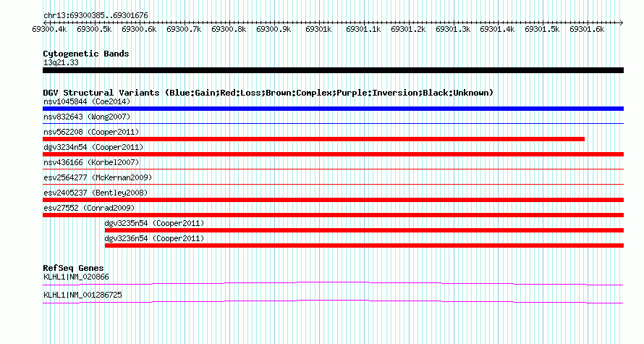Click the 13q21.33 band label
This screenshot has width=644, height=344.
[x=61, y=62]
